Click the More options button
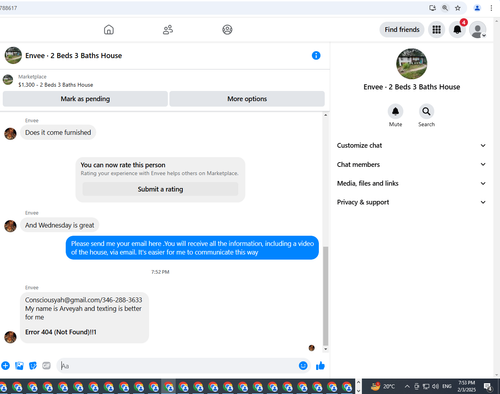This screenshot has height=394, width=500. point(247,99)
